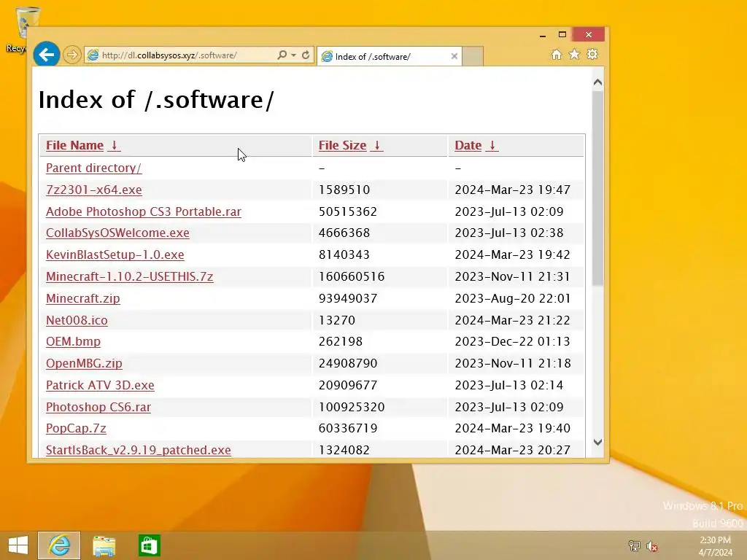
Task: Sort by File Size column header
Action: tap(342, 145)
